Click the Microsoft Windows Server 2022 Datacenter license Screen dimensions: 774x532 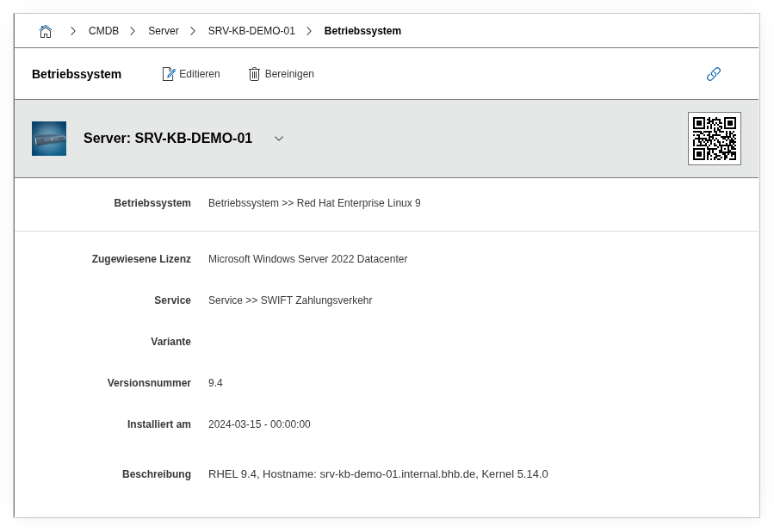[307, 259]
